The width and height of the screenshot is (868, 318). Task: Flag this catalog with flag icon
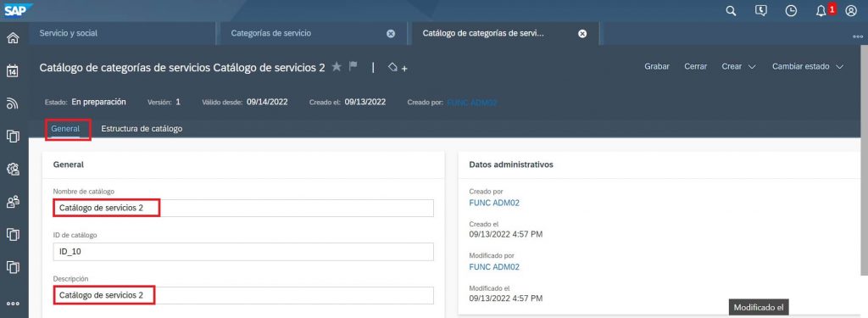point(353,66)
